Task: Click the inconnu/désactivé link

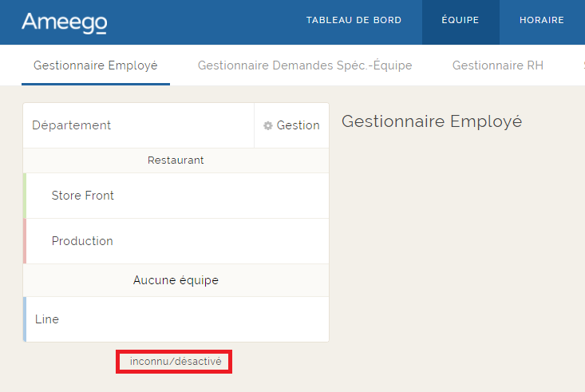Action: [176, 362]
